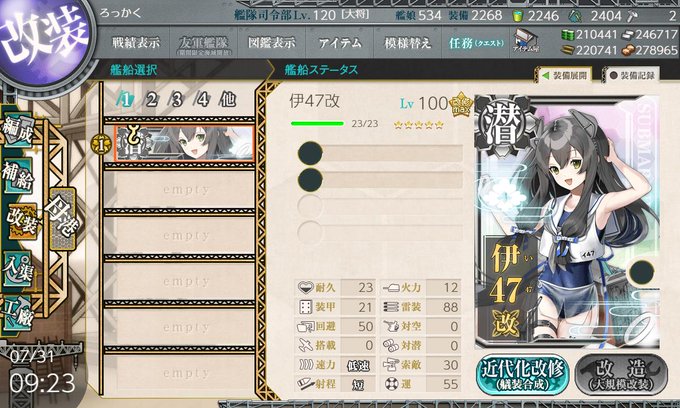Toggle the 装備記録 equipment record button
The image size is (680, 408).
pos(631,75)
